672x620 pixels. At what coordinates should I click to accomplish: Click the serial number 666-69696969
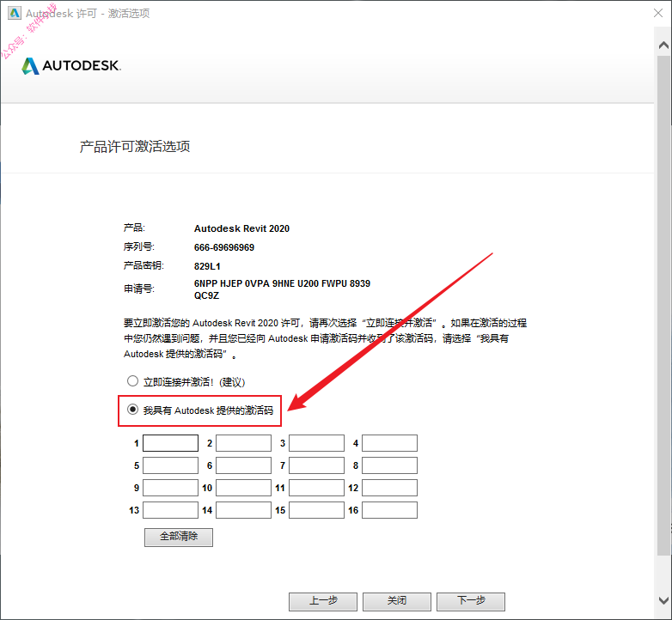pos(224,247)
